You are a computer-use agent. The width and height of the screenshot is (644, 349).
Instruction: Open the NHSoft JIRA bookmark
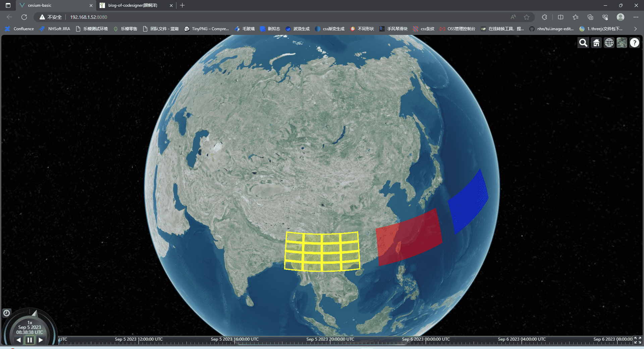pyautogui.click(x=55, y=29)
